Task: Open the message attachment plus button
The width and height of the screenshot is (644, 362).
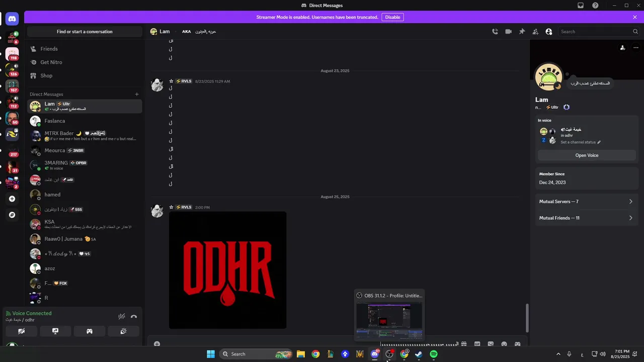Action: tap(157, 344)
